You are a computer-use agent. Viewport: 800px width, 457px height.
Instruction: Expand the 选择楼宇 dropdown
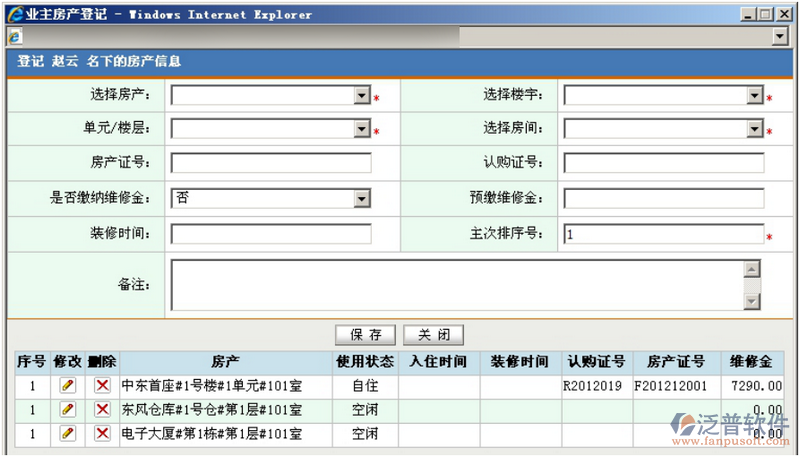tap(755, 96)
